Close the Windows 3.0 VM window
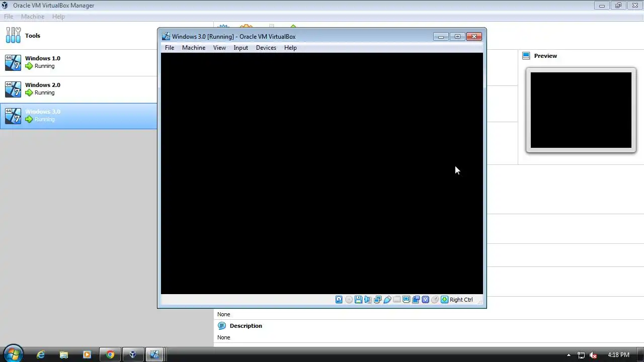 point(474,36)
